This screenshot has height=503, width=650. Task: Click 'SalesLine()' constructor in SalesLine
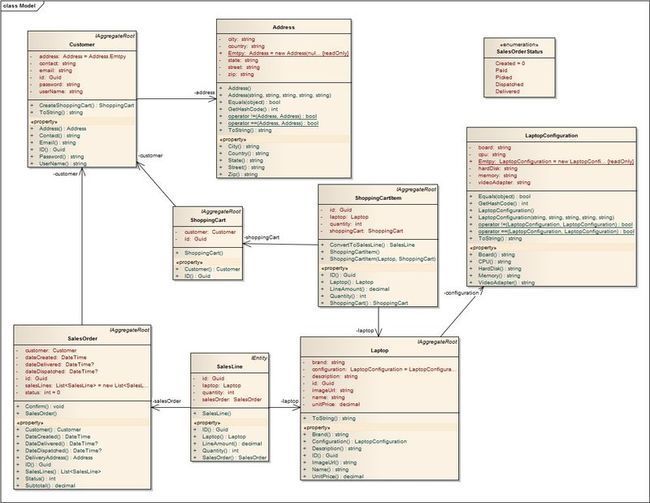click(217, 413)
